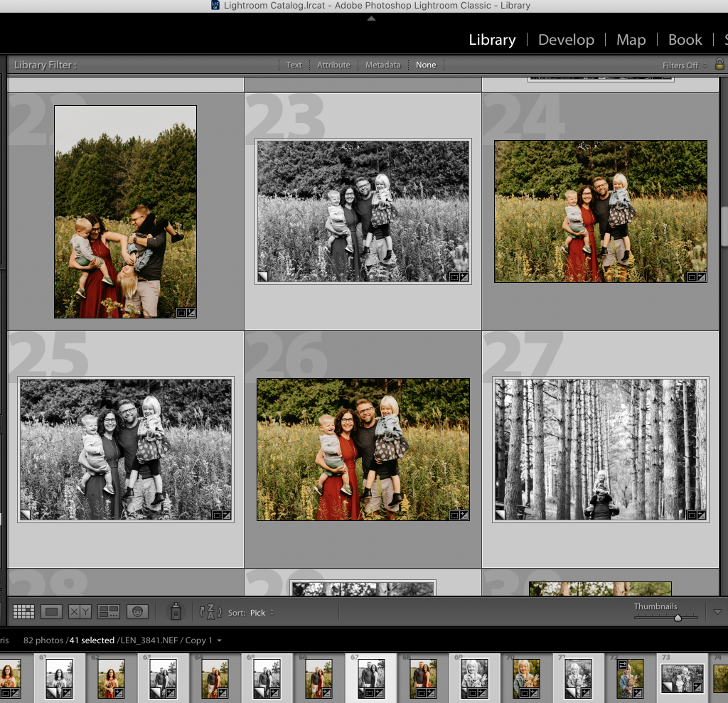Select the Book module
This screenshot has height=703, width=728.
coord(685,40)
